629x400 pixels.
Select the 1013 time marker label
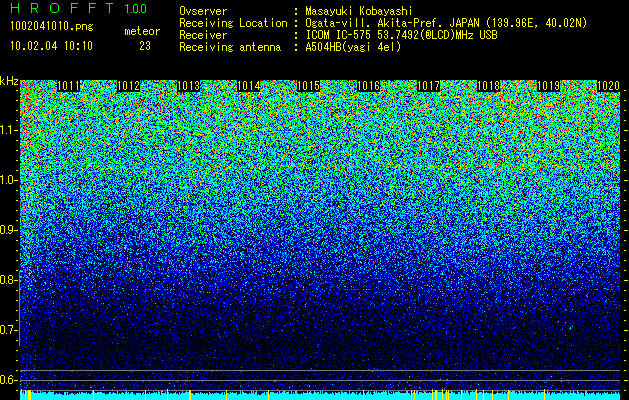[188, 86]
